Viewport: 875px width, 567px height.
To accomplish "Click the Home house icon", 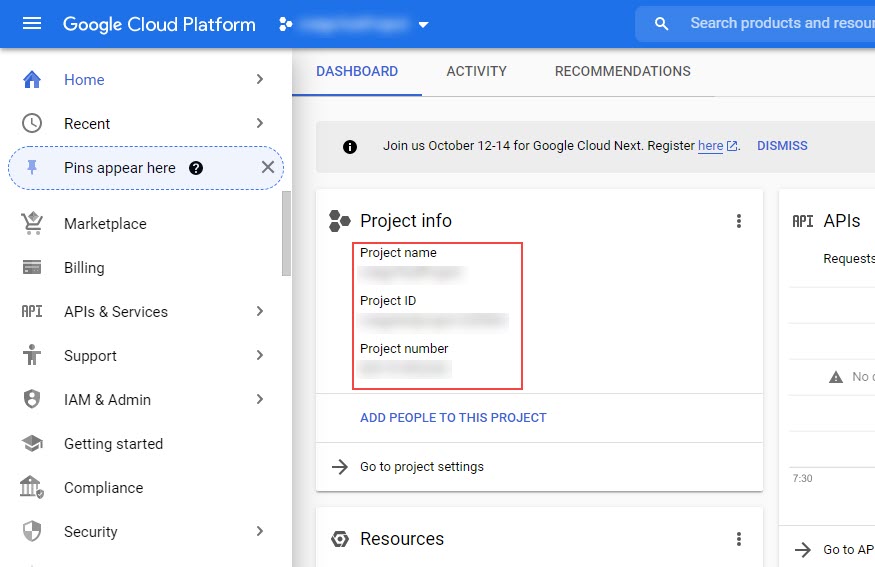I will pos(32,79).
